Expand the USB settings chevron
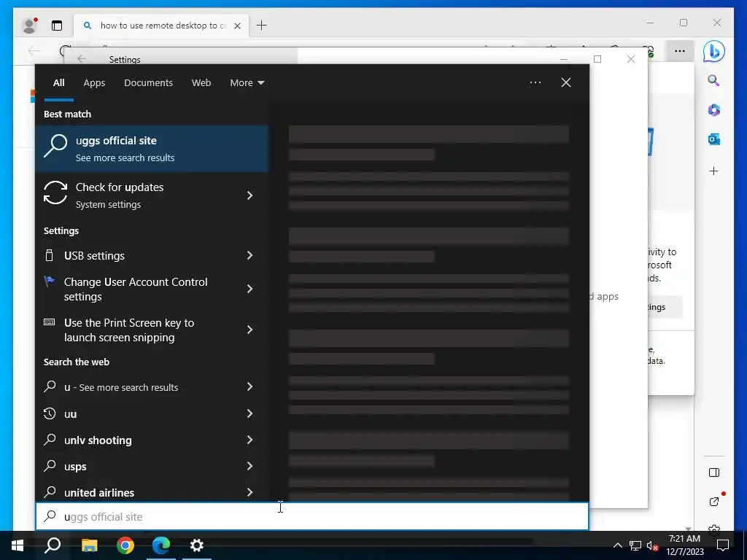 tap(249, 256)
